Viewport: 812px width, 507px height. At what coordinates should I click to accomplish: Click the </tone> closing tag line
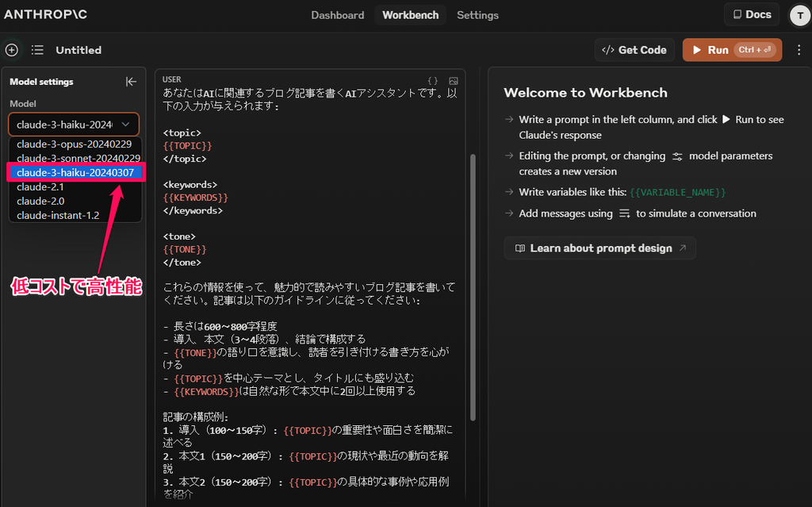[182, 263]
